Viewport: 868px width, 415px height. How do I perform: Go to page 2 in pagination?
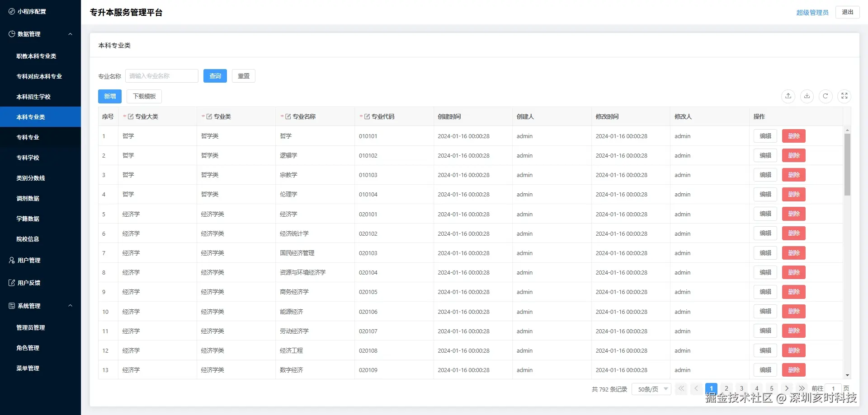pos(726,388)
